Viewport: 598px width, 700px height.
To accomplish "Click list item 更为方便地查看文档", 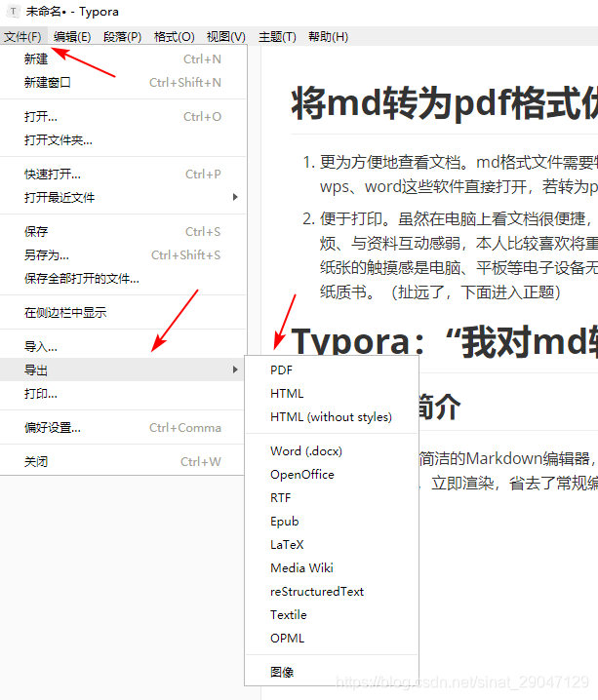I will pos(458,175).
